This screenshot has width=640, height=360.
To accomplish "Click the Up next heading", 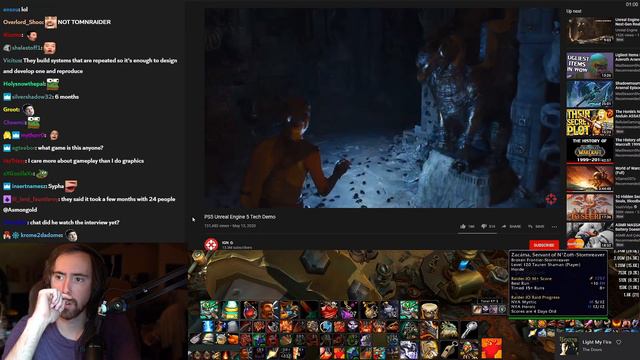I will click(574, 11).
